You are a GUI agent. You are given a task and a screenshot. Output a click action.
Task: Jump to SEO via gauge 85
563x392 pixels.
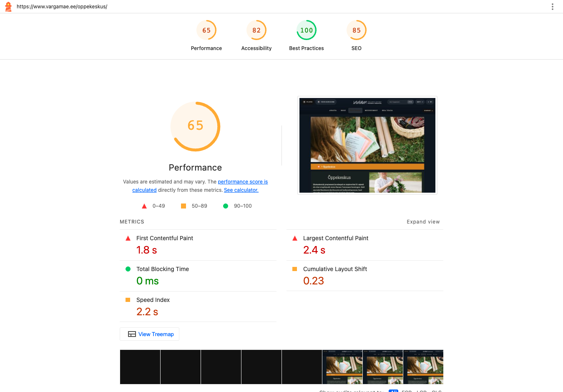[357, 30]
